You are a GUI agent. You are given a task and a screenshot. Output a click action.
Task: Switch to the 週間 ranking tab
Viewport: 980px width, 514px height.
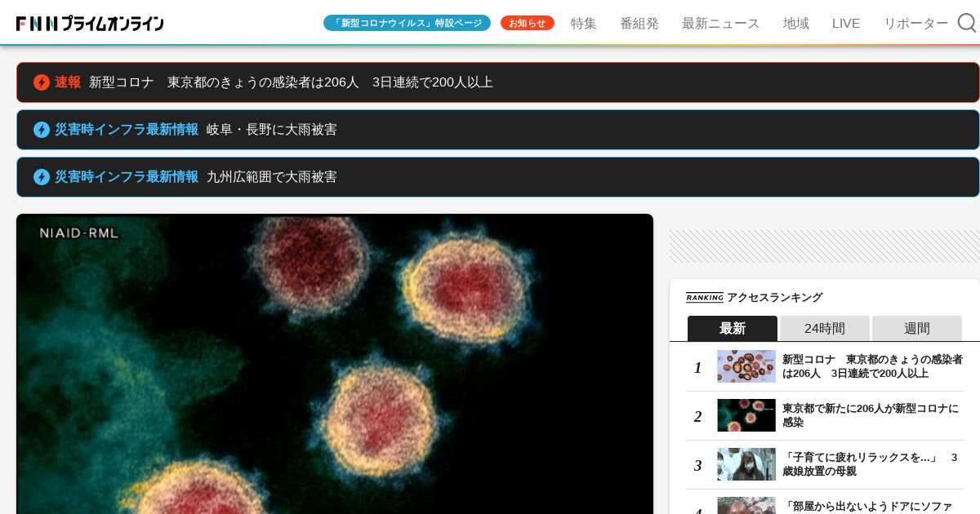click(917, 328)
